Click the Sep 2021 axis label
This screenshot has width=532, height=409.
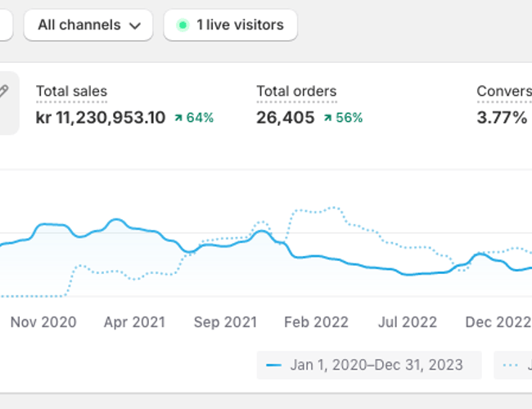pyautogui.click(x=225, y=322)
